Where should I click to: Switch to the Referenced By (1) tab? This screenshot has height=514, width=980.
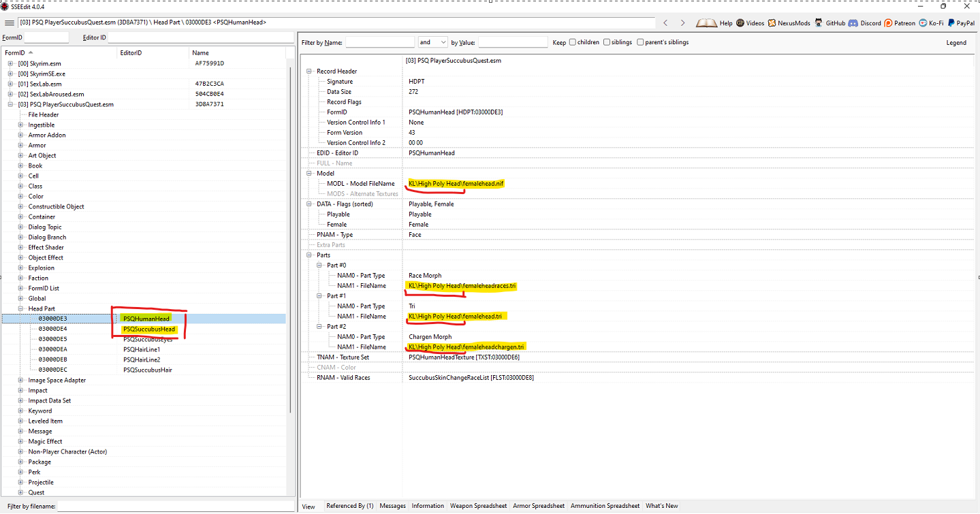[x=350, y=506]
